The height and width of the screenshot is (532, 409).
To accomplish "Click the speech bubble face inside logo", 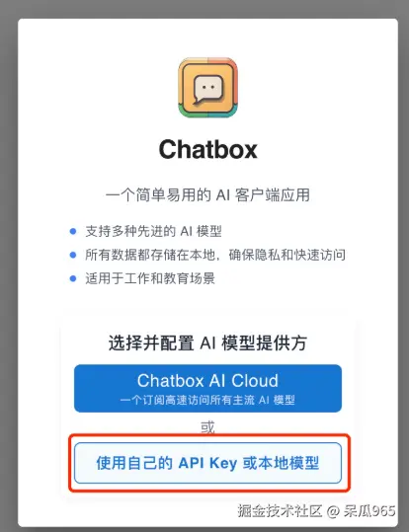I will click(x=208, y=89).
